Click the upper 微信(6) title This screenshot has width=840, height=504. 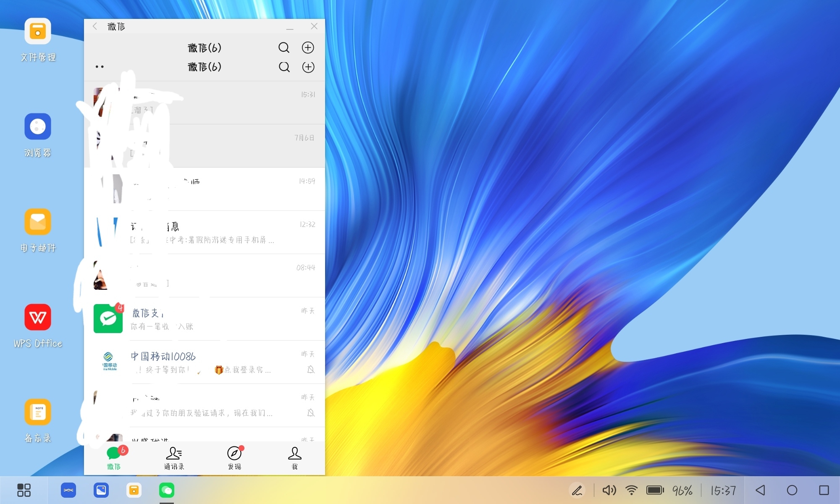pyautogui.click(x=205, y=48)
